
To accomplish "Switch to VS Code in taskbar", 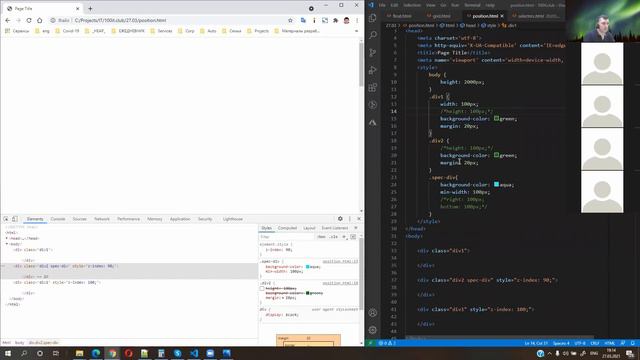I will [194, 353].
